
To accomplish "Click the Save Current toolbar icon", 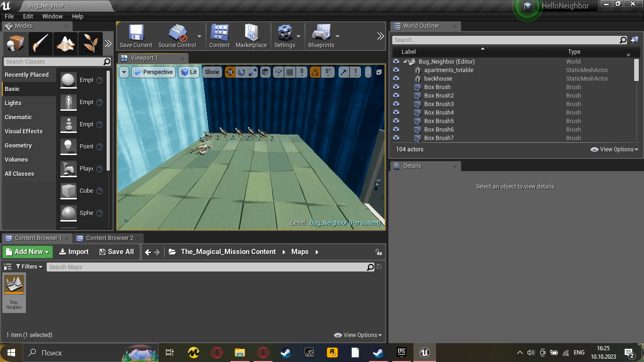I will (x=136, y=36).
